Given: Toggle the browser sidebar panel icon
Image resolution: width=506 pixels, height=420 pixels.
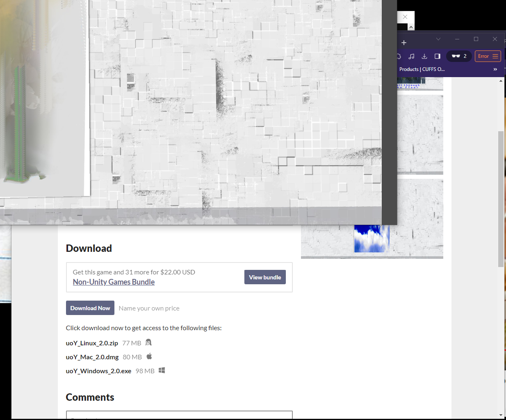Looking at the screenshot, I should coord(438,56).
